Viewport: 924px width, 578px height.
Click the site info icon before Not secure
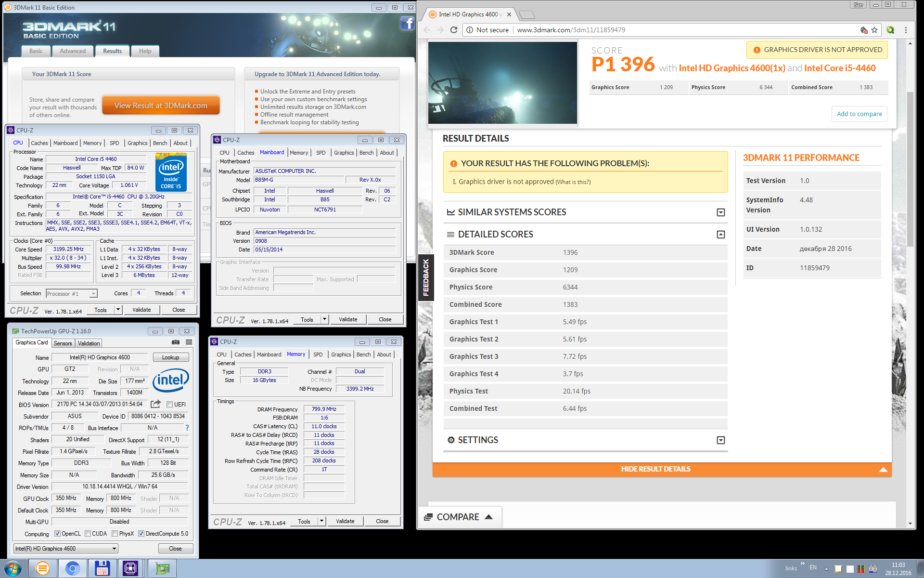(470, 30)
